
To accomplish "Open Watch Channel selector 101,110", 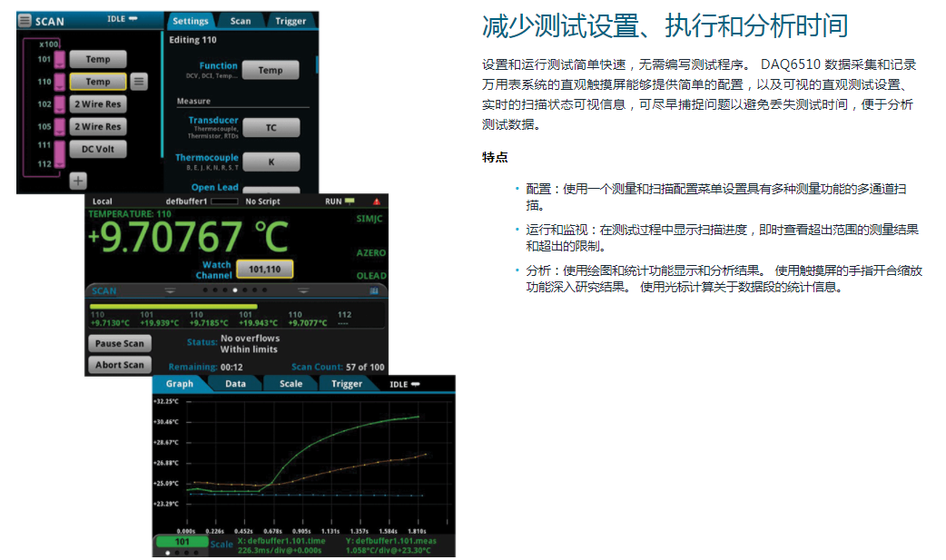I will [265, 270].
